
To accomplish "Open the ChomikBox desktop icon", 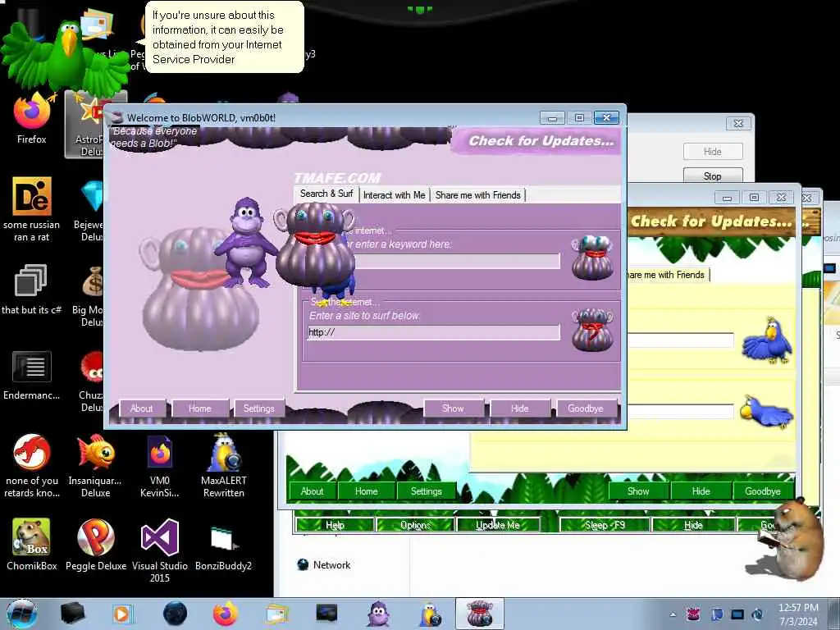I will tap(32, 544).
